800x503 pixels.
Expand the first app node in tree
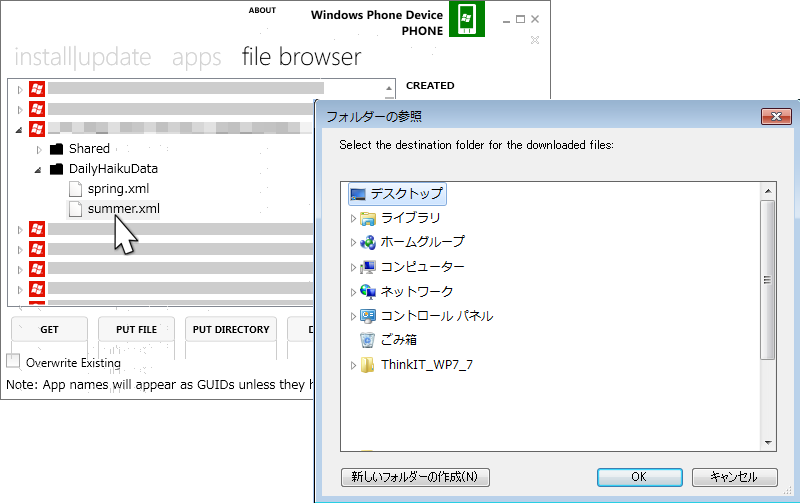pos(20,90)
